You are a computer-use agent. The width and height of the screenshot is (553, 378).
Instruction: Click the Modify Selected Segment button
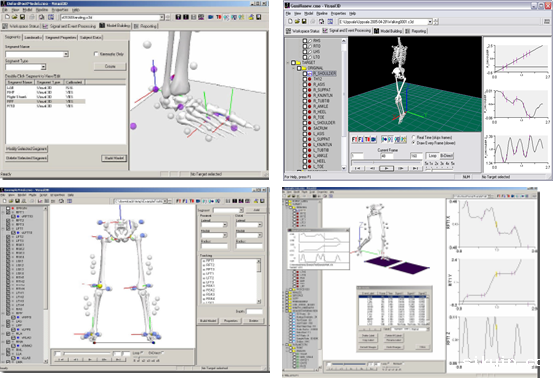(26, 149)
